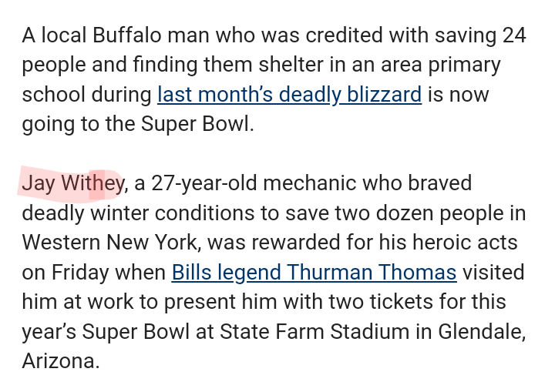Open the "last month's deadly blizzard" link
This screenshot has height=392, width=555.
pos(289,95)
